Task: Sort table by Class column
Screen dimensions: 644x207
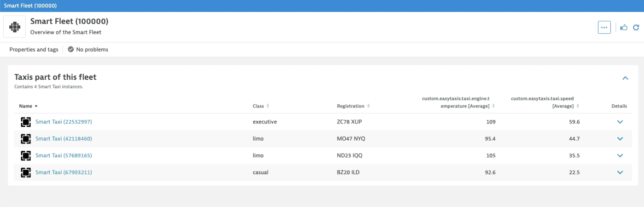Action: click(261, 106)
